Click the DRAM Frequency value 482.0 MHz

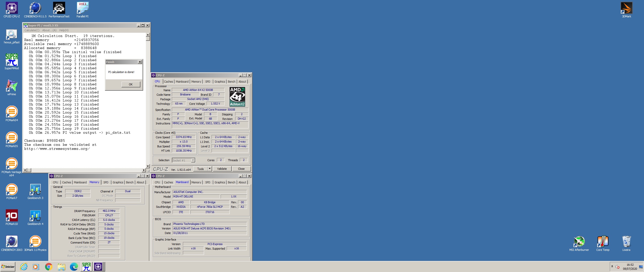pos(109,211)
